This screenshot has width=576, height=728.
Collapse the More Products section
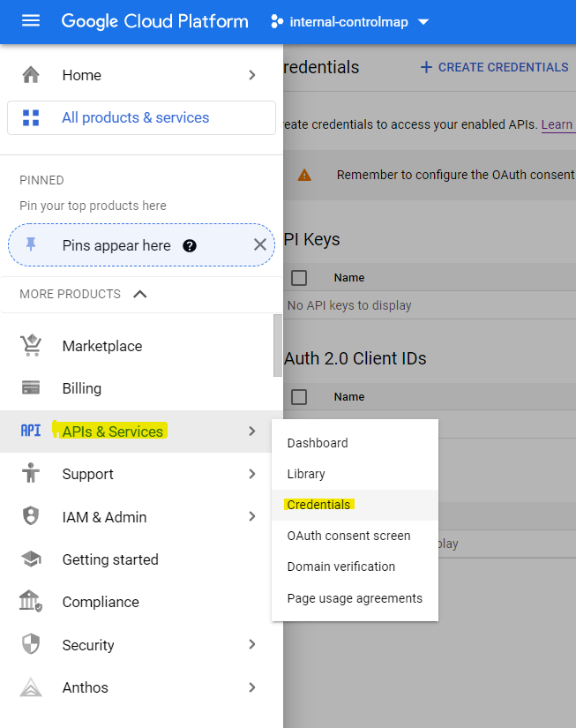click(139, 294)
